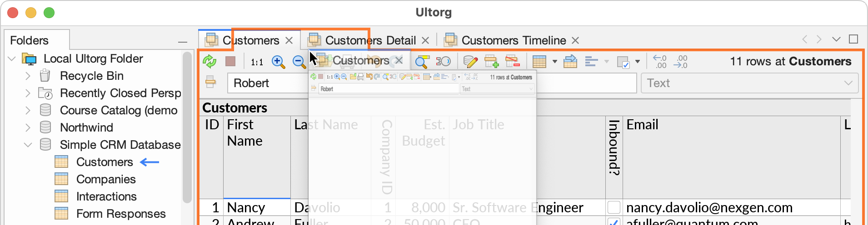The width and height of the screenshot is (868, 225).
Task: Collapse the Simple CRM Database node
Action: pyautogui.click(x=28, y=145)
